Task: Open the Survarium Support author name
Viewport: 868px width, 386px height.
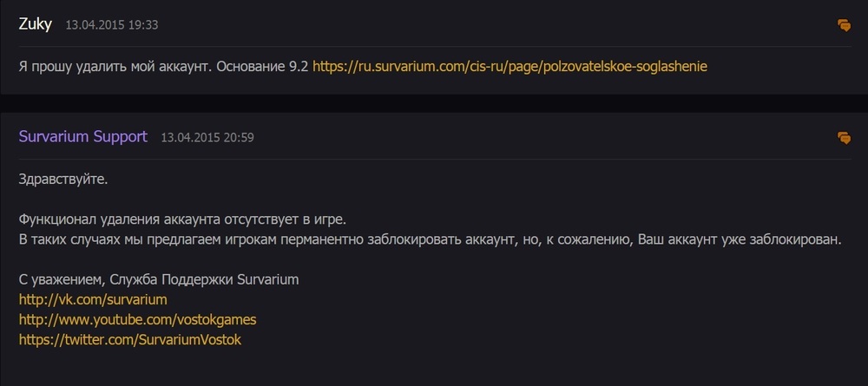Action: click(x=82, y=137)
